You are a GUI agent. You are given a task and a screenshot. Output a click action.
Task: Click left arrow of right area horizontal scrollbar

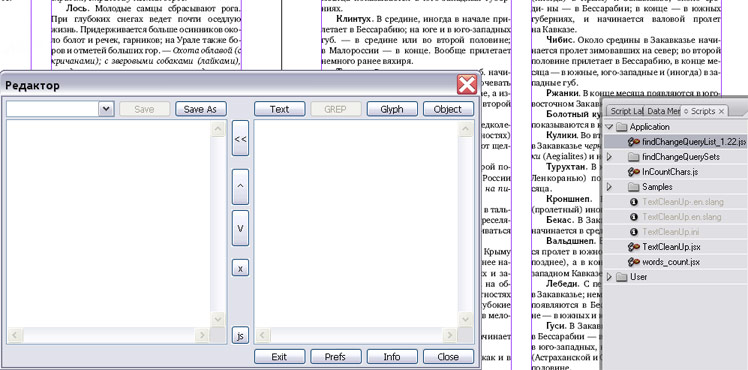pos(262,335)
